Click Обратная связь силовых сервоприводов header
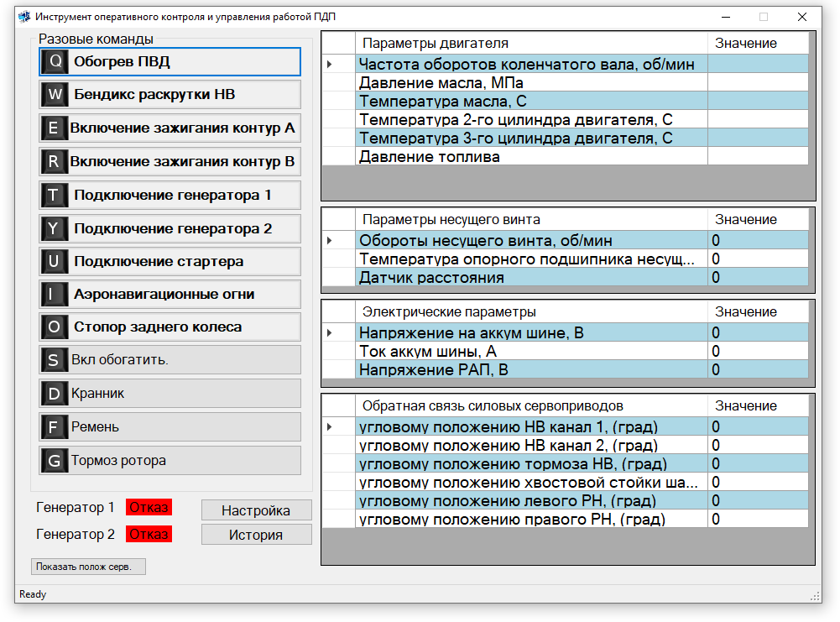Screen dimensions: 840x622 coord(531,405)
